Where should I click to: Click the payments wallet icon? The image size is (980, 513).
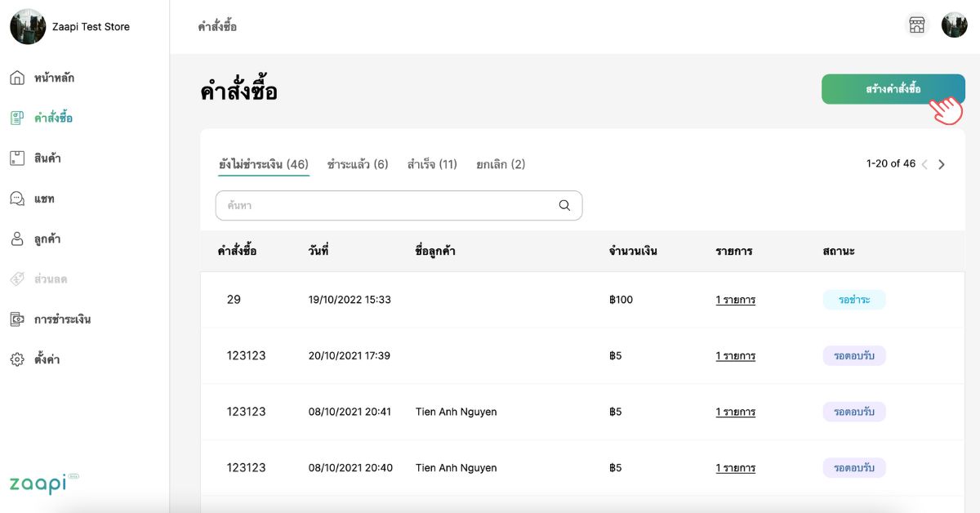tap(17, 319)
